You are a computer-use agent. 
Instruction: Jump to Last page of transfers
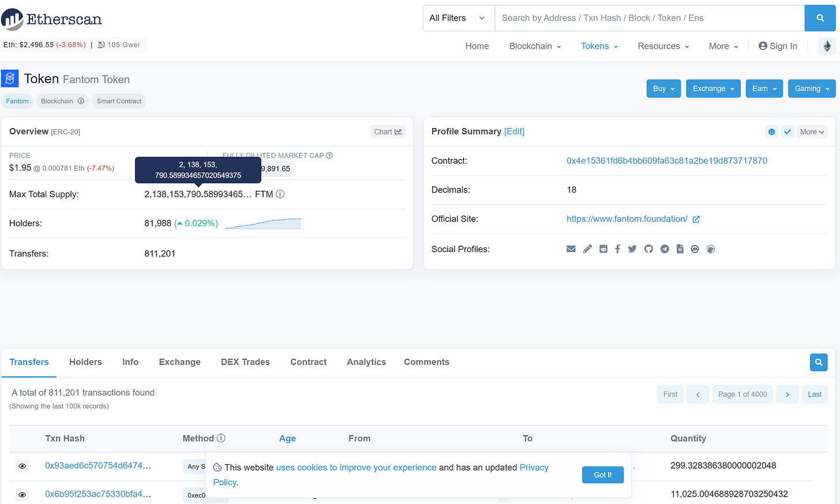coord(815,394)
